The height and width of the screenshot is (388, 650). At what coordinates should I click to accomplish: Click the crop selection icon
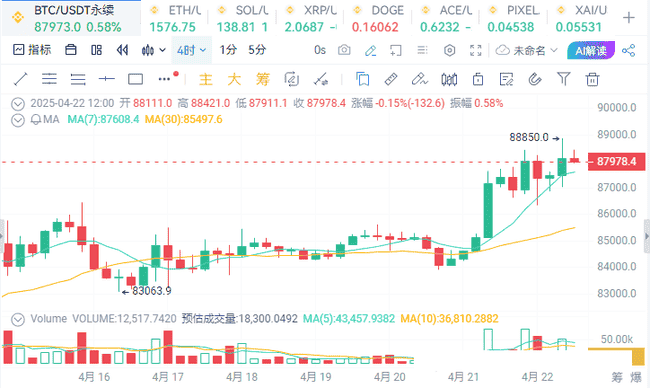click(x=395, y=51)
